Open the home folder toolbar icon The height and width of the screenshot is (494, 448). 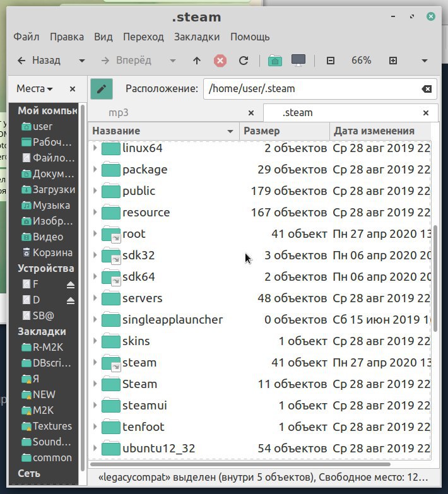[x=274, y=61]
